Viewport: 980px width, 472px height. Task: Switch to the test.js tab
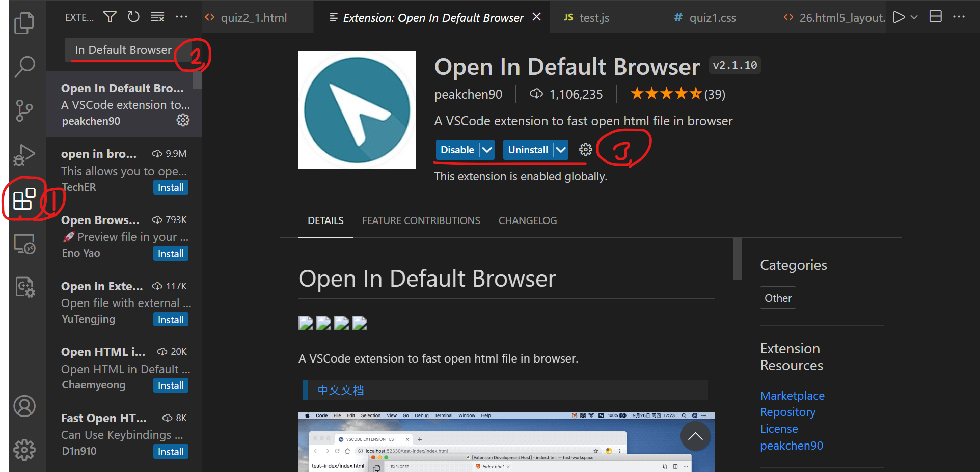click(x=605, y=18)
